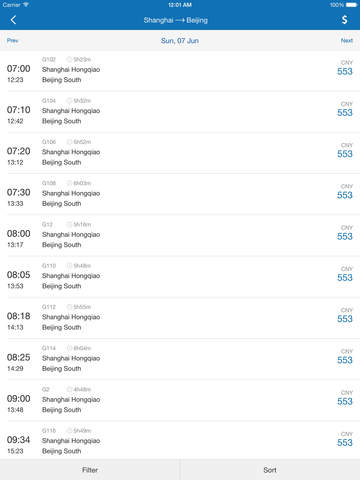Select the 07:20 departure arriving 13:12
The height and width of the screenshot is (480, 360).
pos(180,153)
